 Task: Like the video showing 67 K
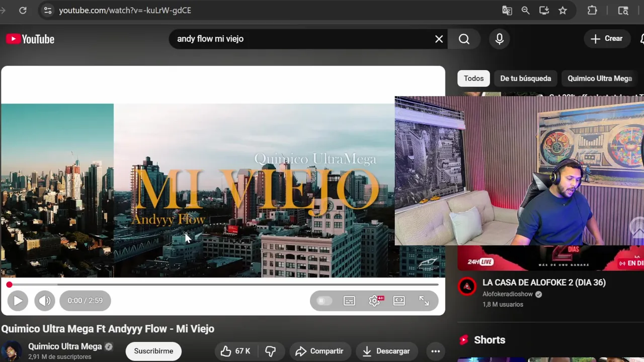tap(235, 351)
